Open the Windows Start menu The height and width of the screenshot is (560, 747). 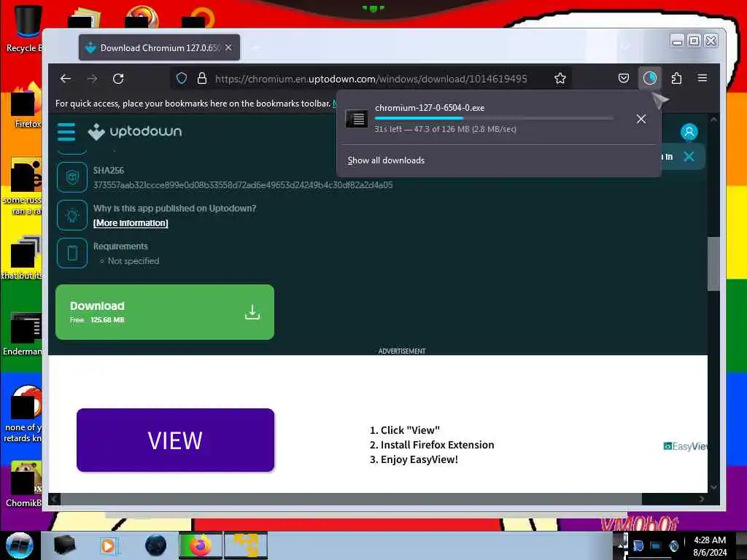20,545
